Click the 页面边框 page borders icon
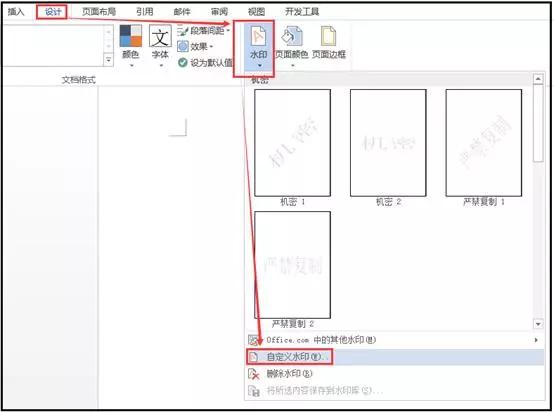Image resolution: width=554 pixels, height=412 pixels. click(329, 36)
